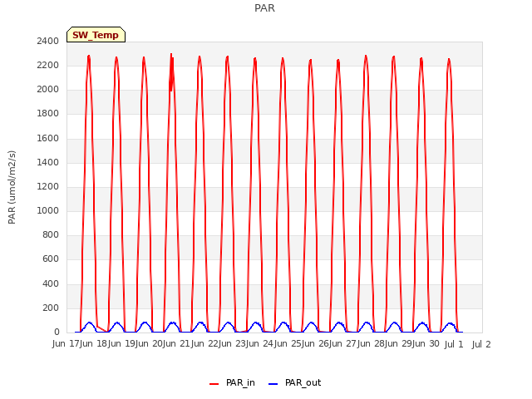Click the SW_Temp annotation label
532x399 pixels.
(x=96, y=35)
